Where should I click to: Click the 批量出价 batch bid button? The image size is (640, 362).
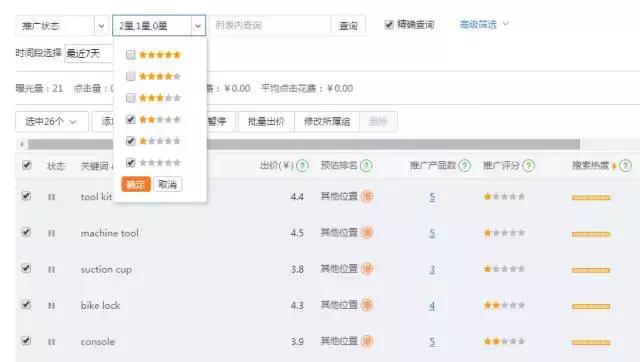[266, 122]
